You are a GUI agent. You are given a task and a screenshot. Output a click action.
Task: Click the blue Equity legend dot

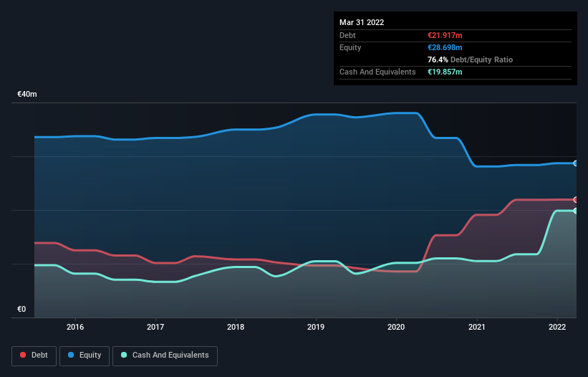click(x=72, y=355)
